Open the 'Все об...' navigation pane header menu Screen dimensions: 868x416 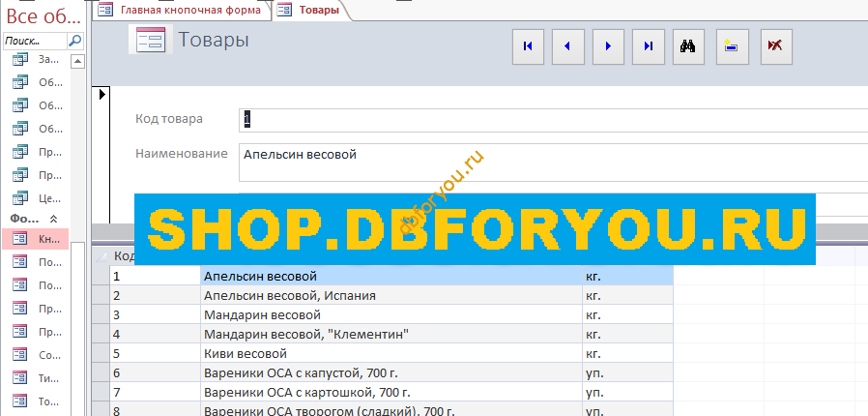tap(43, 16)
